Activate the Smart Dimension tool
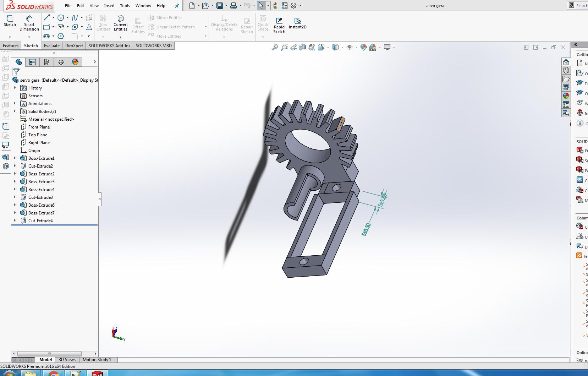The height and width of the screenshot is (376, 588). tap(29, 23)
